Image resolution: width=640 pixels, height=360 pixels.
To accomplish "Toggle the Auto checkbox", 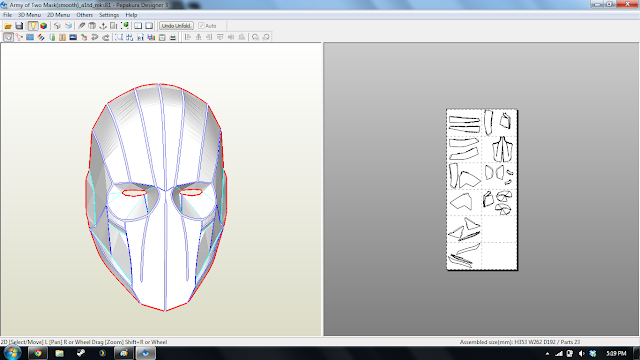I will point(201,26).
